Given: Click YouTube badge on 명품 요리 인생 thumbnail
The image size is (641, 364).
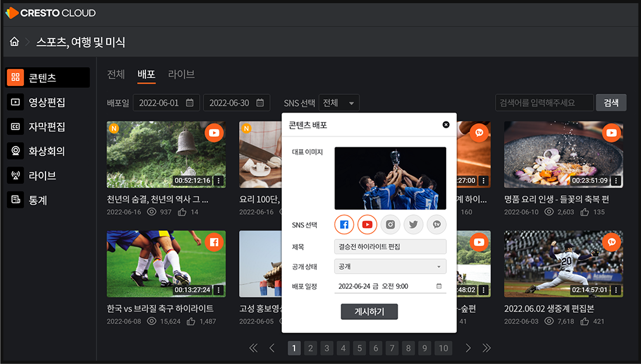Looking at the screenshot, I should click(x=611, y=133).
